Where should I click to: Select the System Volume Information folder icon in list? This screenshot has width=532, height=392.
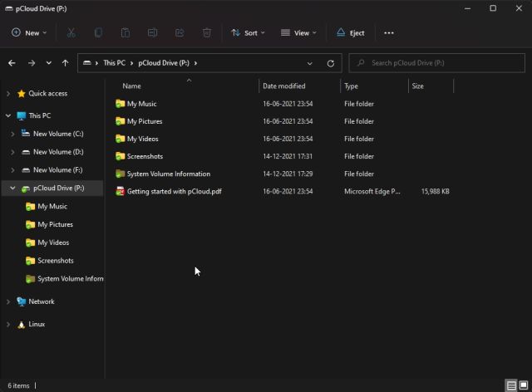coord(120,174)
